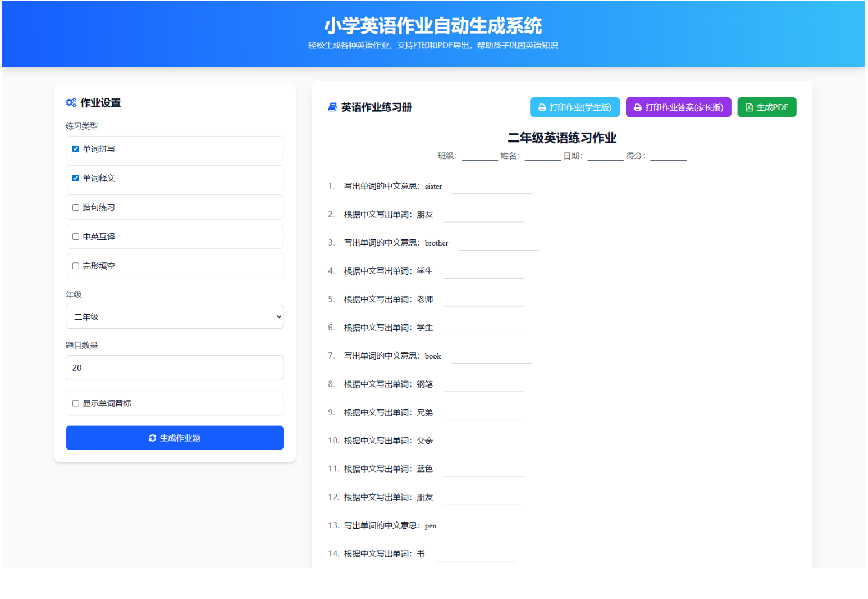Viewport: 868px width, 599px height.
Task: Select question 9 text with 兄弟
Action: [389, 412]
